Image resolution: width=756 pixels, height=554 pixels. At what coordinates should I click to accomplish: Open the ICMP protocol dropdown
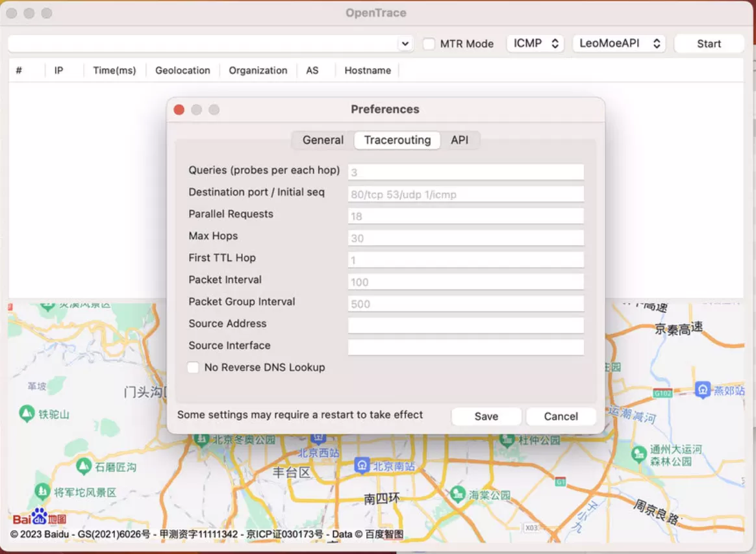[x=535, y=44]
